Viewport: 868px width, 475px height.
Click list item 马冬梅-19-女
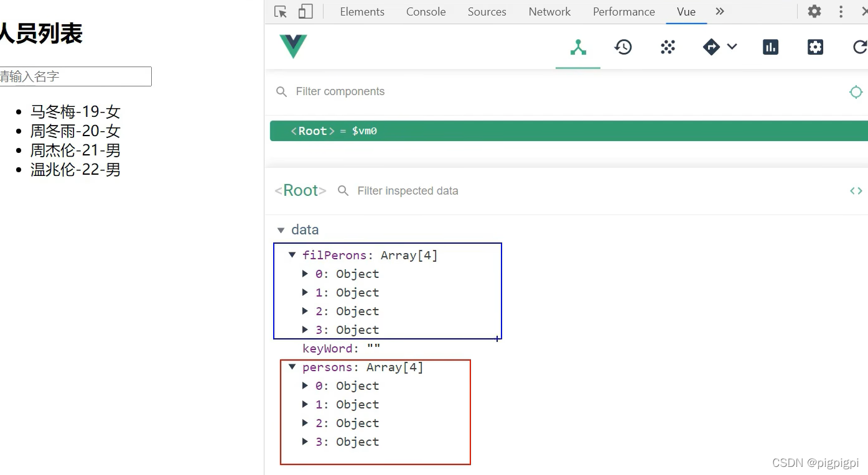click(x=75, y=112)
